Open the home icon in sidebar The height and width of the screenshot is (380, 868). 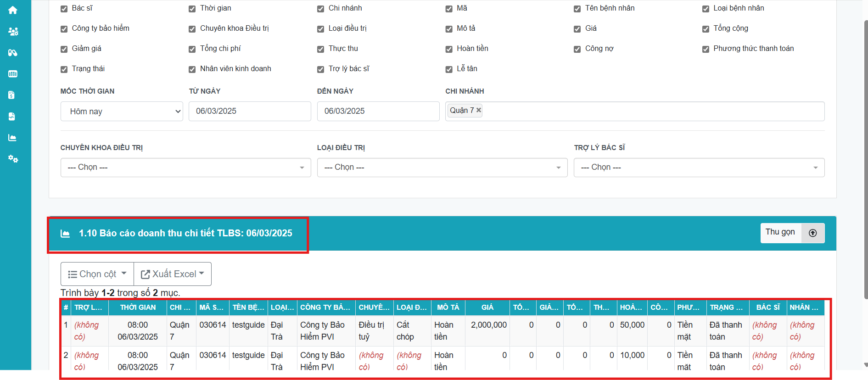click(x=13, y=10)
